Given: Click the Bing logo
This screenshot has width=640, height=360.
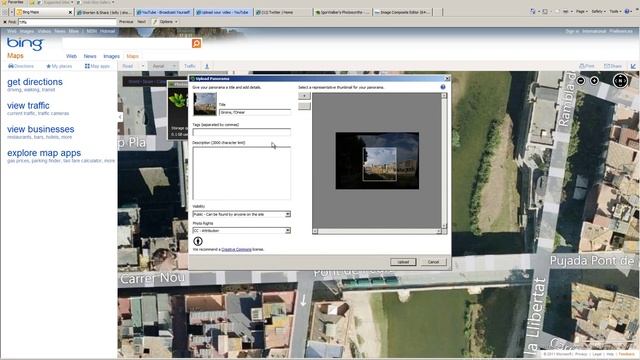Looking at the screenshot, I should click(25, 43).
